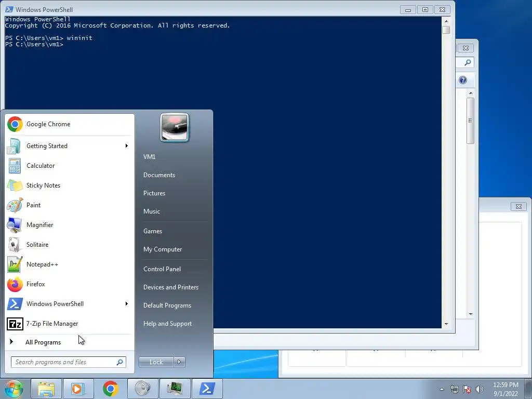532x399 pixels.
Task: Close the rightmost background window
Action: tap(519, 206)
